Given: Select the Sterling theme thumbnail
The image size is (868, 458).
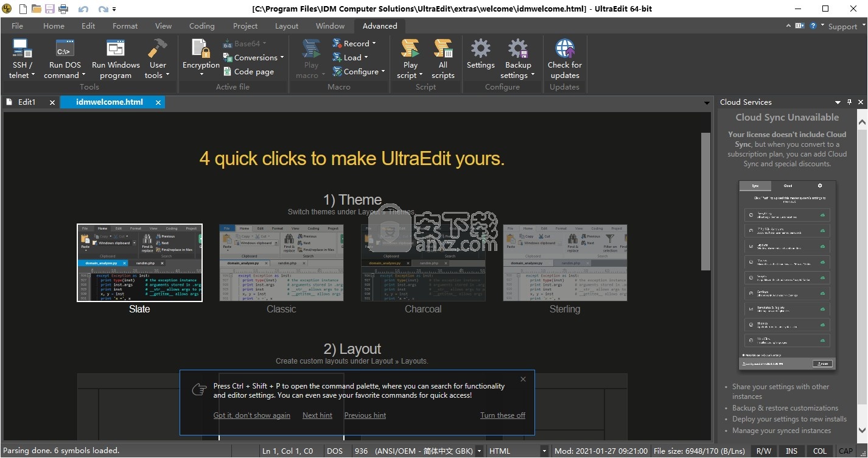Looking at the screenshot, I should pyautogui.click(x=565, y=262).
